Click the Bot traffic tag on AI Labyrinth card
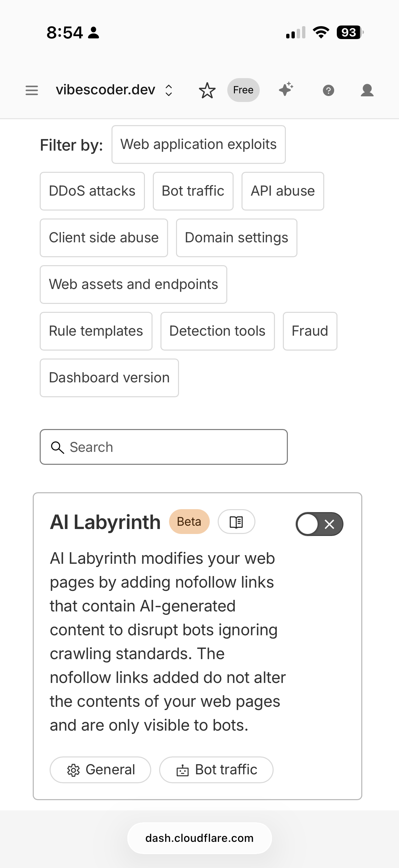 [216, 770]
